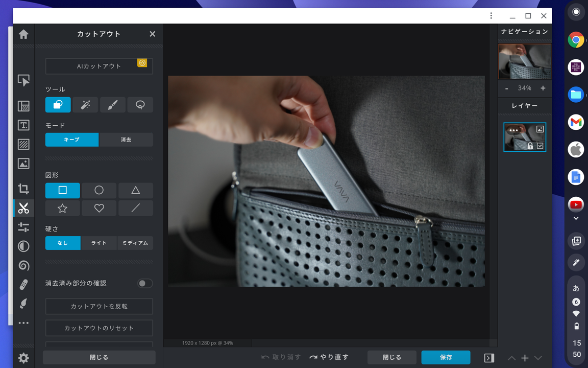The height and width of the screenshot is (368, 588).
Task: Open layer options three-dot menu
Action: pyautogui.click(x=514, y=130)
